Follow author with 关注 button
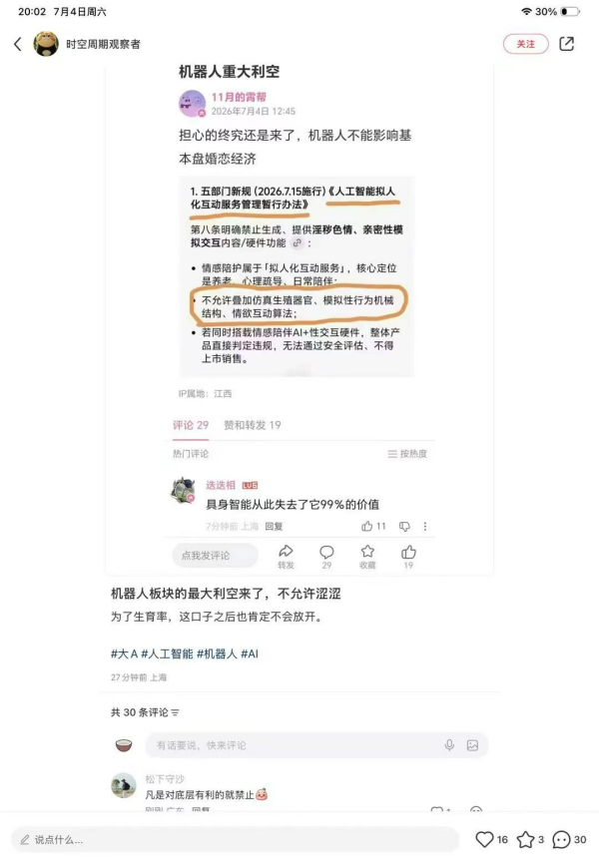This screenshot has height=868, width=599. (526, 44)
